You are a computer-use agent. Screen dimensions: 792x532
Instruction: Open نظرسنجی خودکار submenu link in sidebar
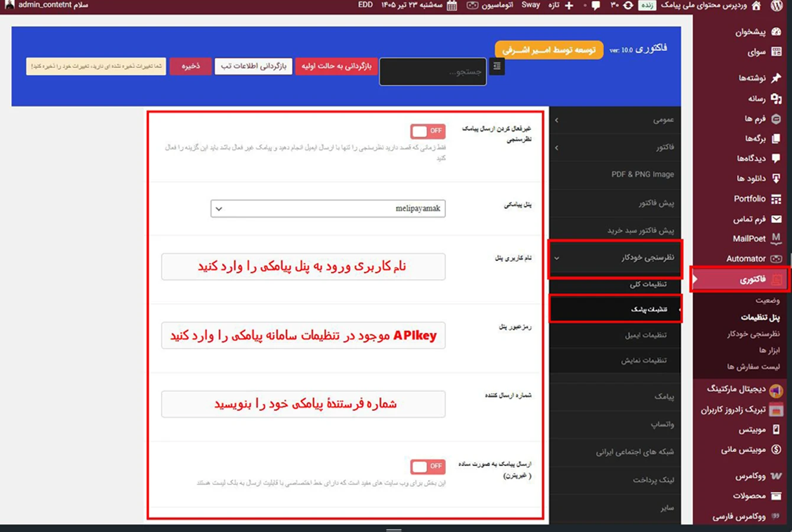tap(754, 334)
